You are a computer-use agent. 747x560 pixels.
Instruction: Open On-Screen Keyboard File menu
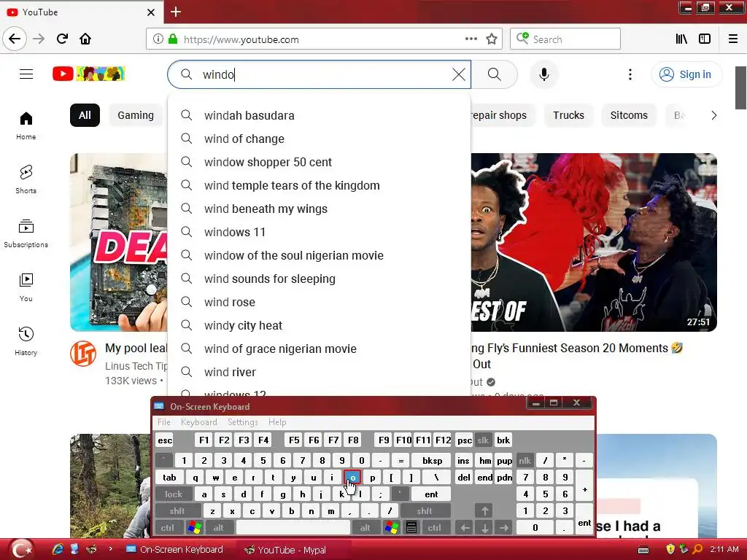(164, 422)
